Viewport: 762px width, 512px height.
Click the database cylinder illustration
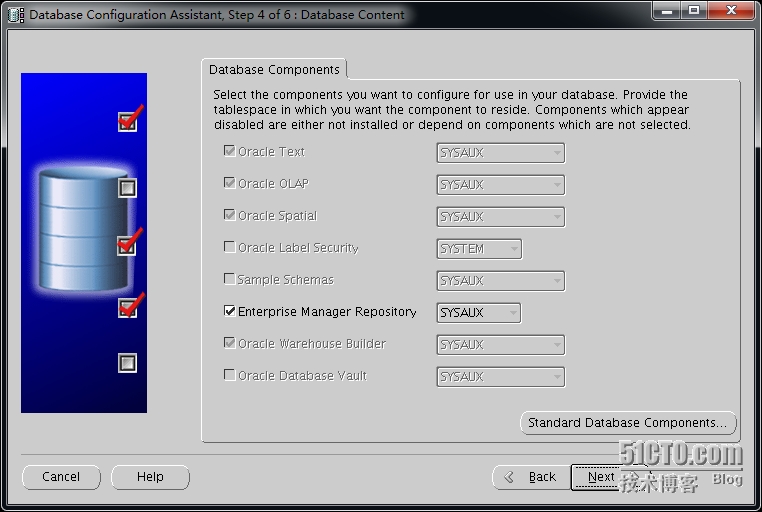coord(84,228)
